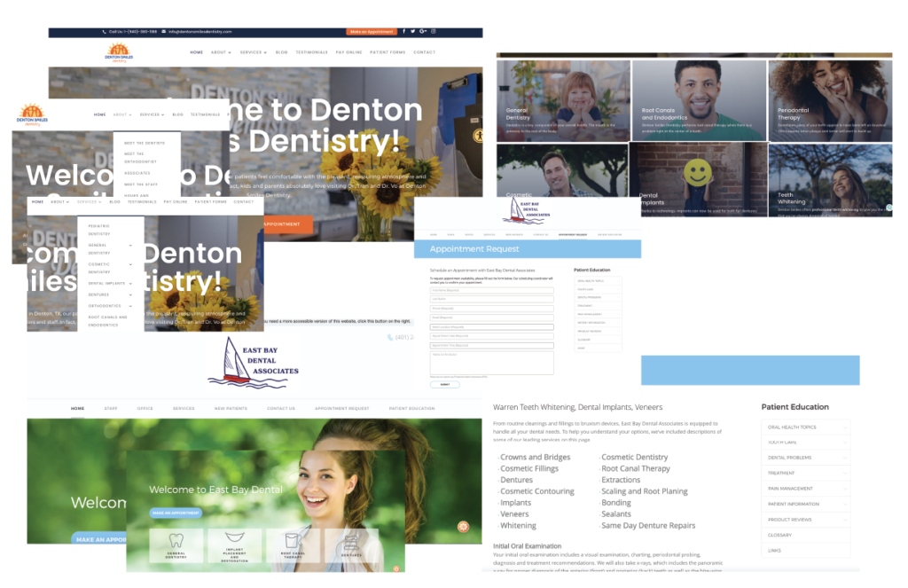Open Denton Smiles Facebook icon in top bar
908x588 pixels.
pyautogui.click(x=403, y=31)
